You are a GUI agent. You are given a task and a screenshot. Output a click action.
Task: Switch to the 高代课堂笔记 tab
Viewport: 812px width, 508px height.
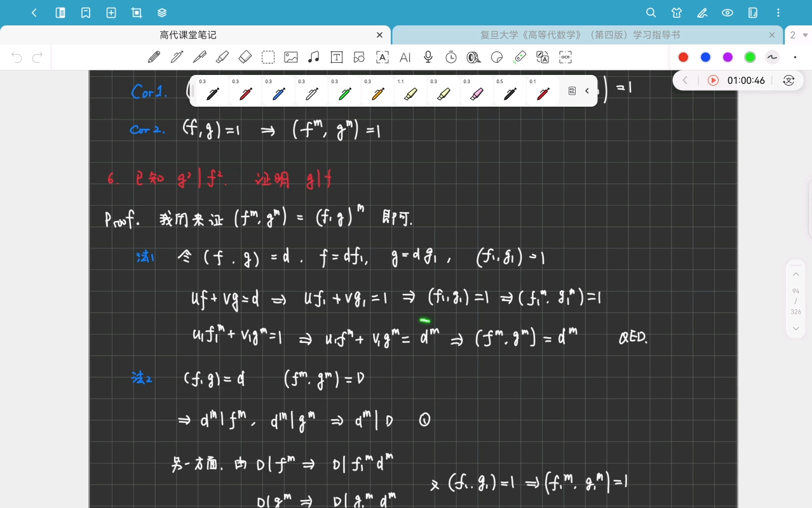tap(188, 36)
